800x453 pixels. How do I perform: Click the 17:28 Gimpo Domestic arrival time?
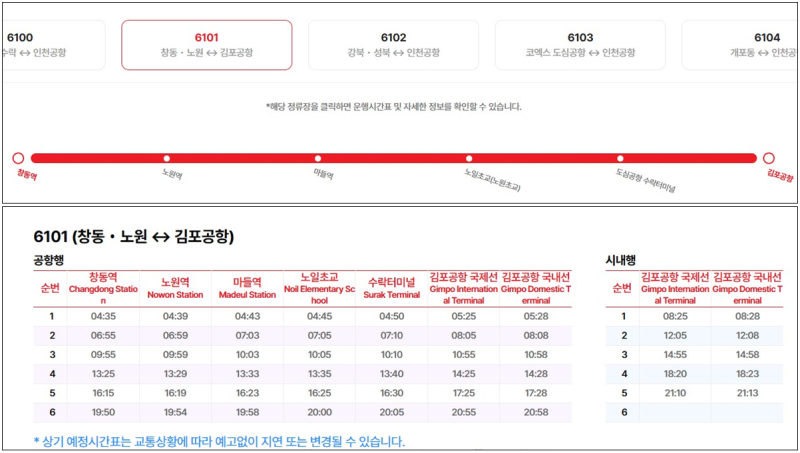(x=536, y=393)
